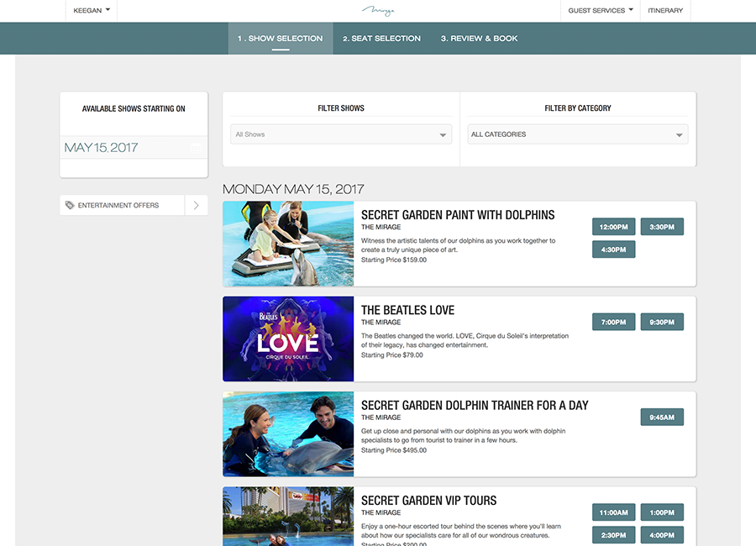Select The Beatles LOVE 9:30PM showtime
This screenshot has height=546, width=756.
662,322
